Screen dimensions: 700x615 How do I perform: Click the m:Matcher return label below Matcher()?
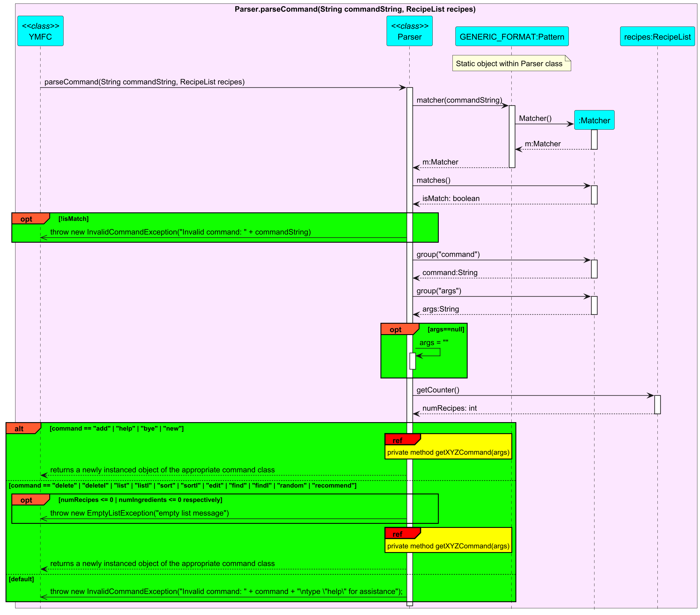pos(543,144)
